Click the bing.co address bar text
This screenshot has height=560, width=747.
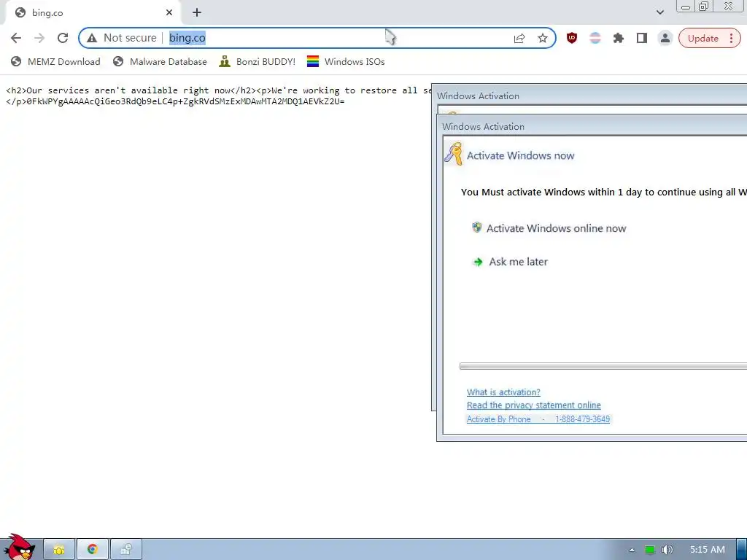[187, 38]
